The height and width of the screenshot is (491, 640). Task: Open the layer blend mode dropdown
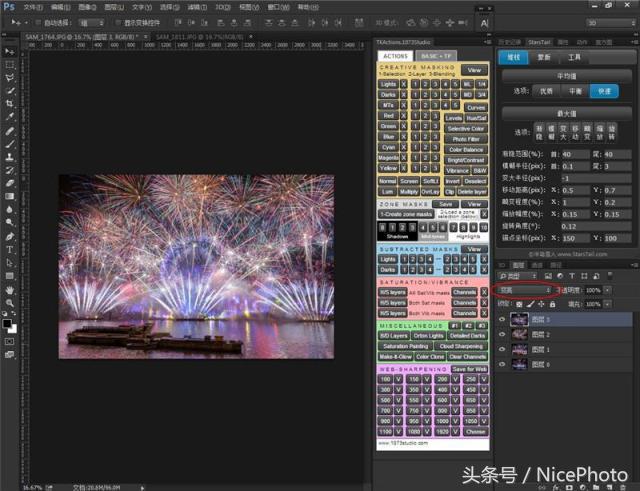pyautogui.click(x=525, y=290)
